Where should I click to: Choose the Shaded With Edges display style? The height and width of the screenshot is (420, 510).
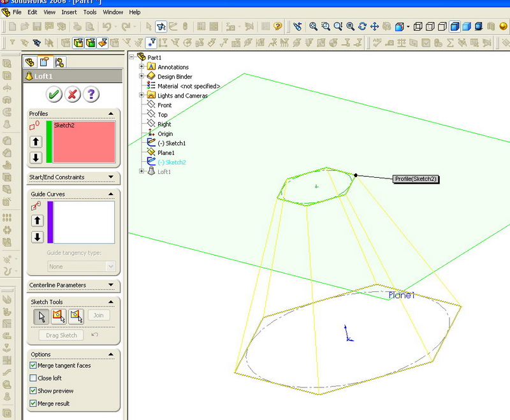455,27
